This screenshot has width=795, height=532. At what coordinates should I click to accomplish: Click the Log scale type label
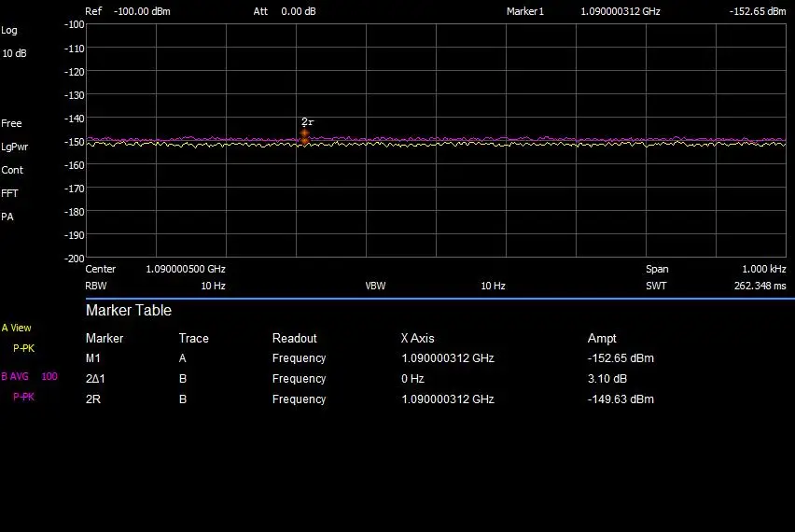point(9,30)
